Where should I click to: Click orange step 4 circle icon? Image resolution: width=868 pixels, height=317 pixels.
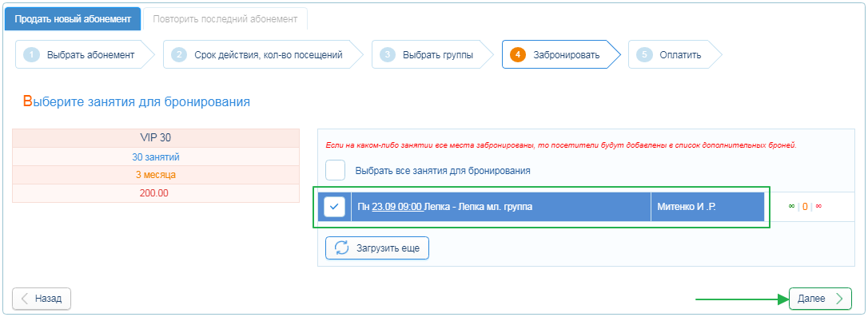(518, 55)
